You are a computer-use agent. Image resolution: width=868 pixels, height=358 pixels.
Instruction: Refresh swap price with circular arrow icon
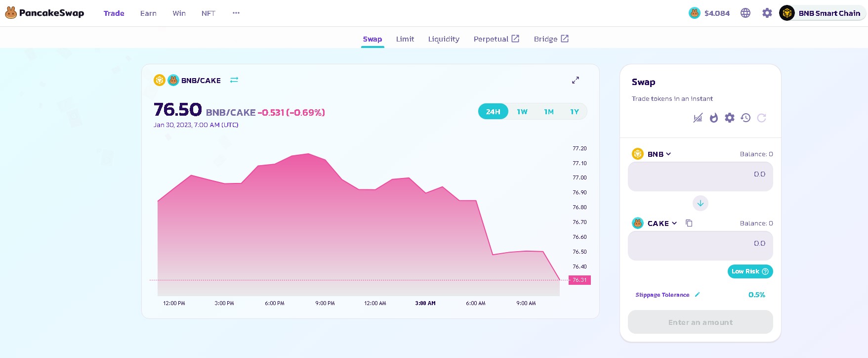coord(761,118)
